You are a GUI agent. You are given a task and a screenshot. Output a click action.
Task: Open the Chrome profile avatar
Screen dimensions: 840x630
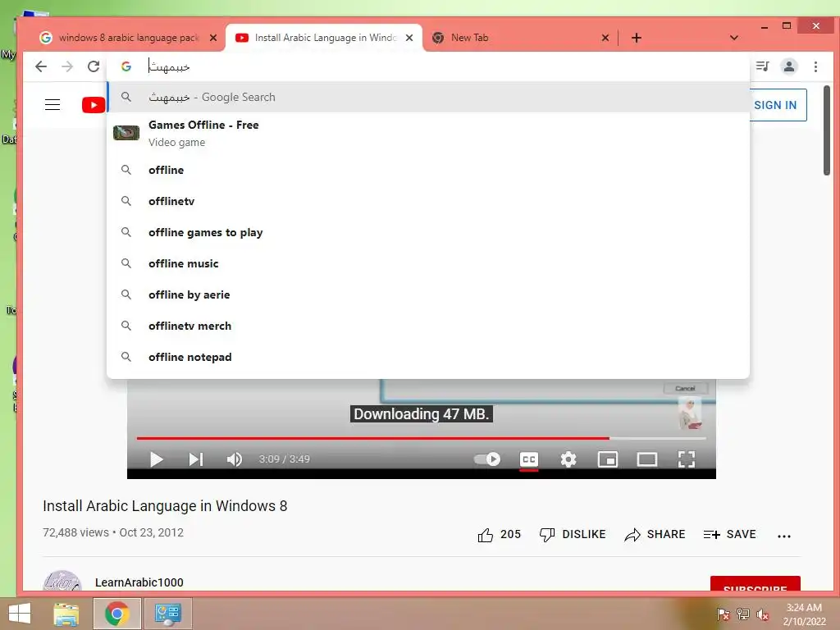pyautogui.click(x=789, y=66)
